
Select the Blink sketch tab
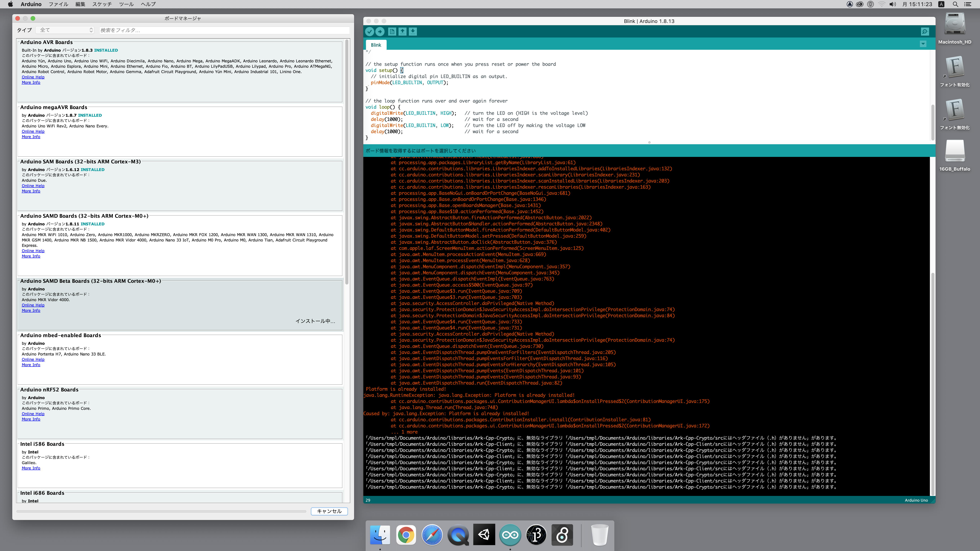click(x=376, y=45)
